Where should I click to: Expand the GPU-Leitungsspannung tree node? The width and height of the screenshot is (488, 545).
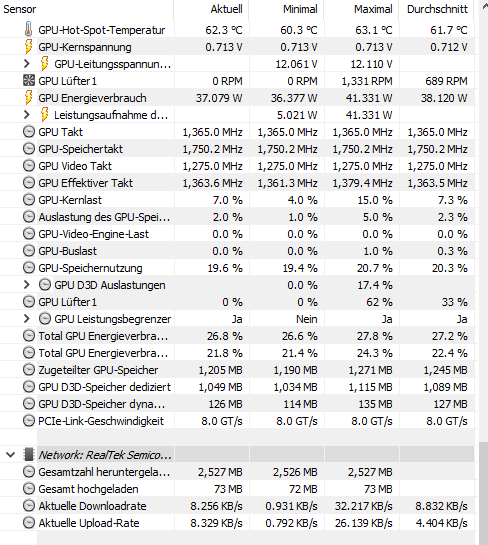tap(27, 64)
